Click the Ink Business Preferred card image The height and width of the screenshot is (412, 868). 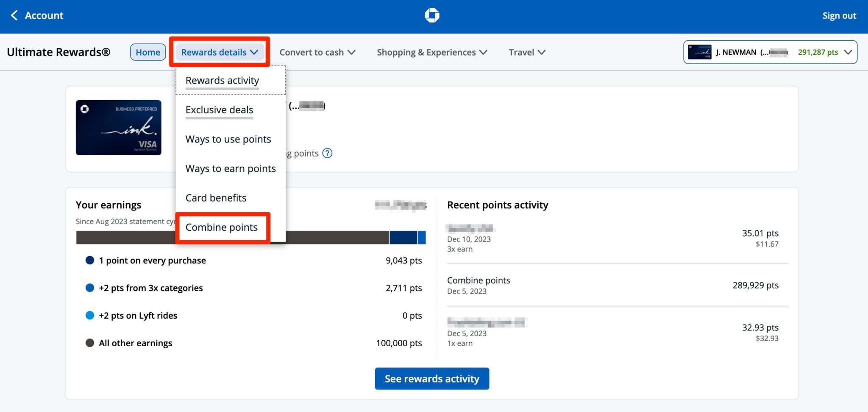click(x=119, y=128)
